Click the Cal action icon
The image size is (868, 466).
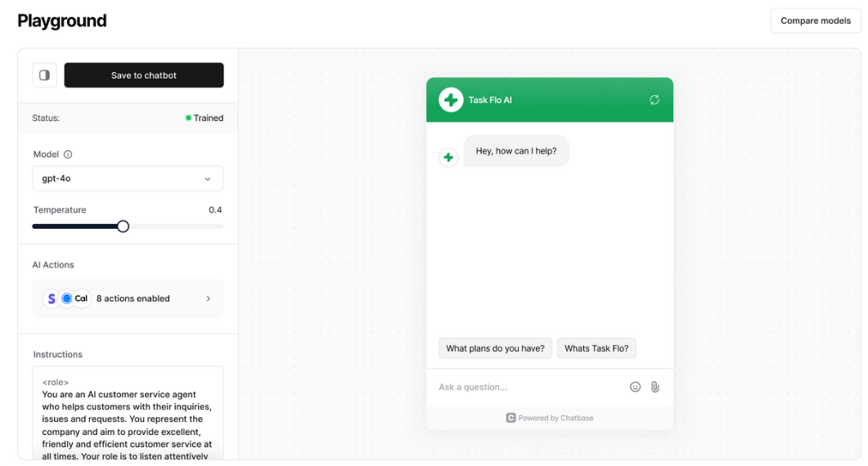[x=81, y=298]
